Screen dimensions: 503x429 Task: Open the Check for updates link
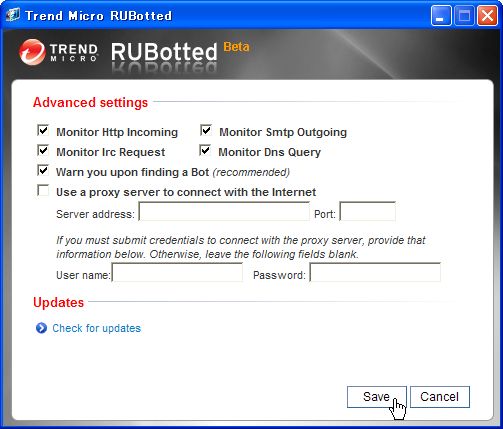tap(97, 328)
